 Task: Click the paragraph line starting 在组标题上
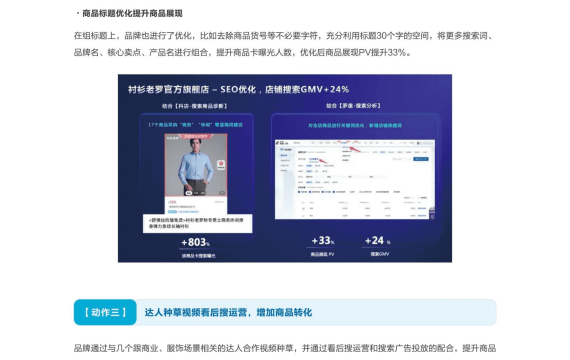click(284, 36)
